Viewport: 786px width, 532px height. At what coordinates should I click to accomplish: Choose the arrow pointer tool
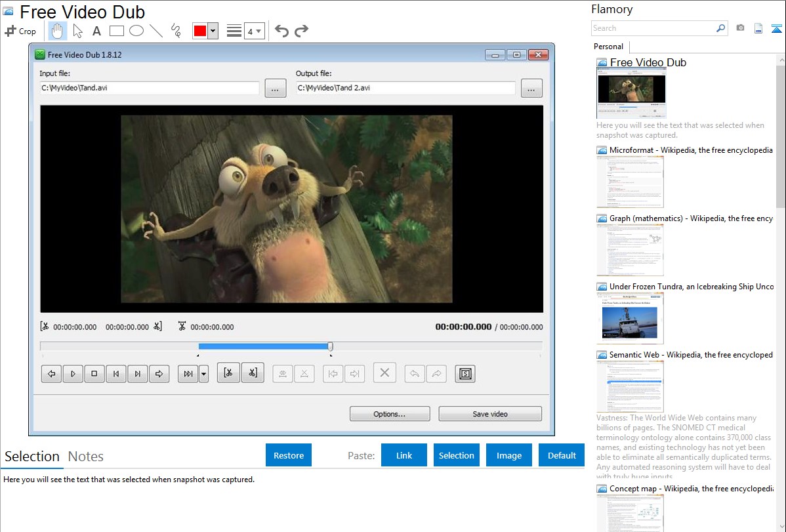click(77, 31)
